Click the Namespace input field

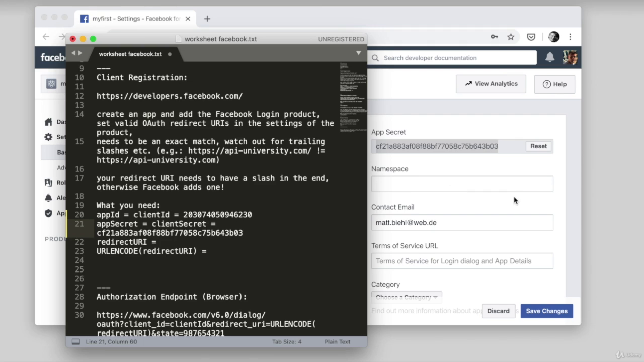click(x=462, y=184)
